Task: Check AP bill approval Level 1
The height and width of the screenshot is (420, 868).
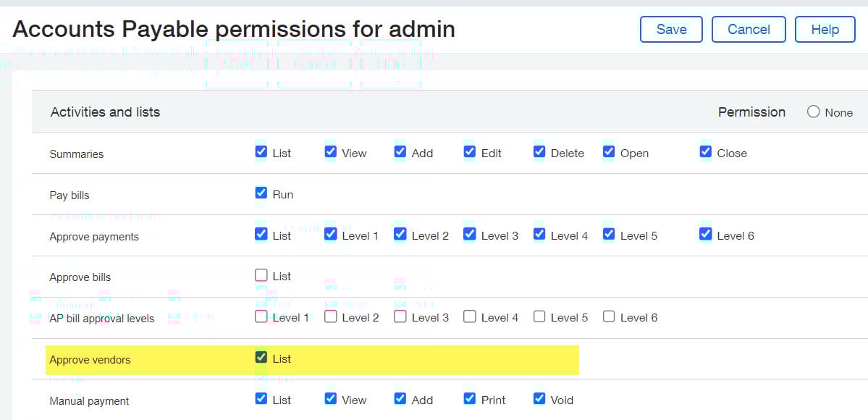Action: (261, 316)
